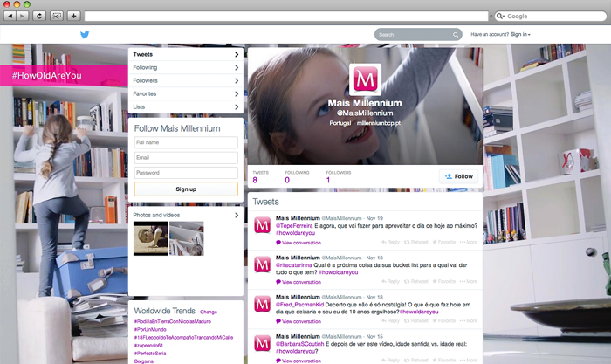Click the Email field
This screenshot has width=611, height=364.
click(186, 157)
